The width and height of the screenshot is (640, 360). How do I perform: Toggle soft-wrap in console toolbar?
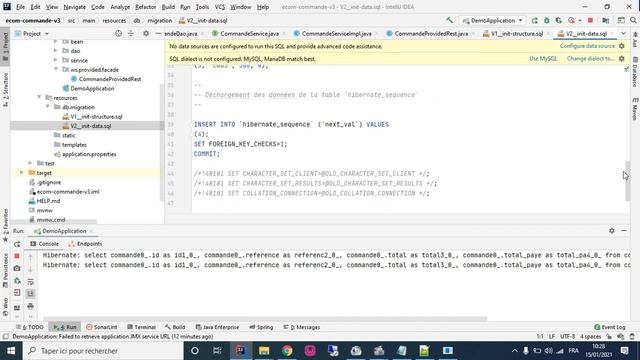(31, 282)
